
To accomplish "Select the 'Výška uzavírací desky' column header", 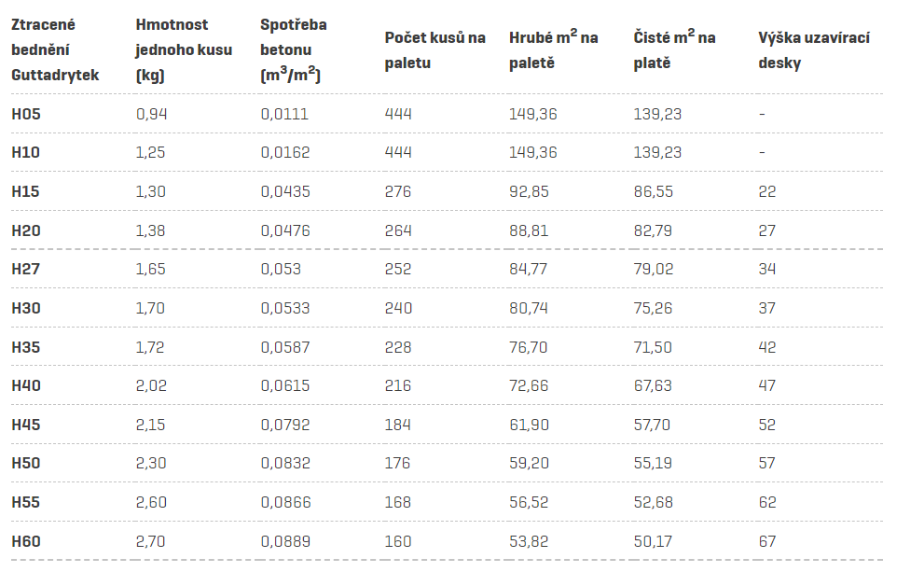I will pos(814,50).
